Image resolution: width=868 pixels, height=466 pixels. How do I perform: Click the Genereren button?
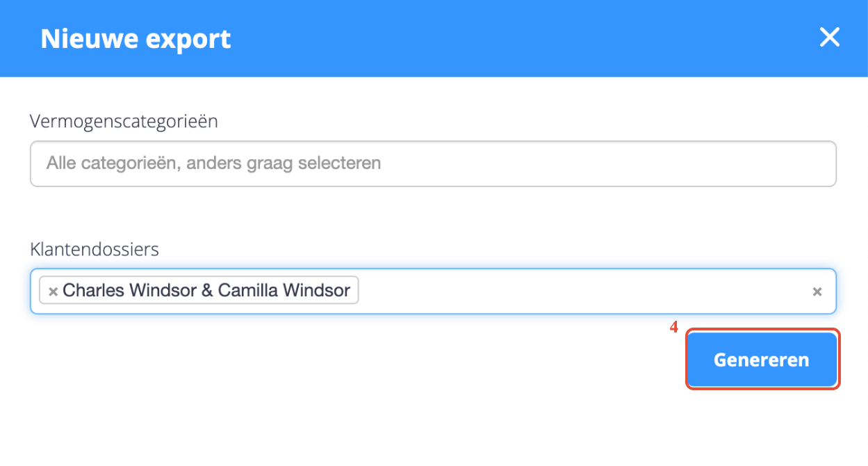[x=762, y=360]
